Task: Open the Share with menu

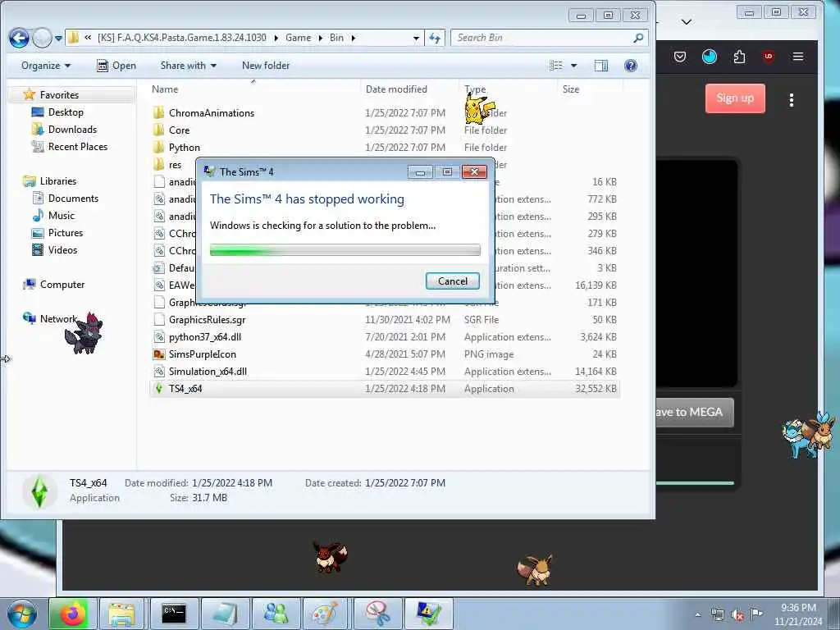Action: 188,66
